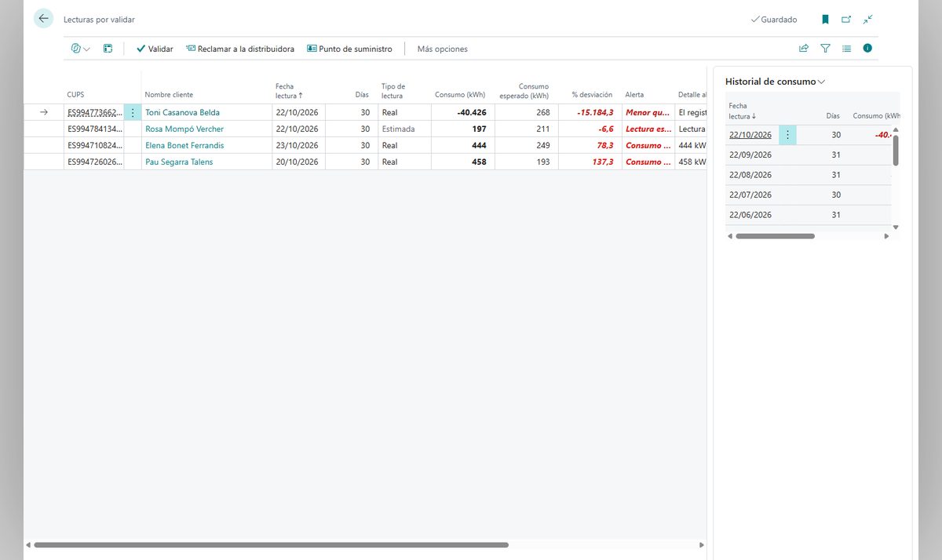Click the history scroll down arrow

896,227
